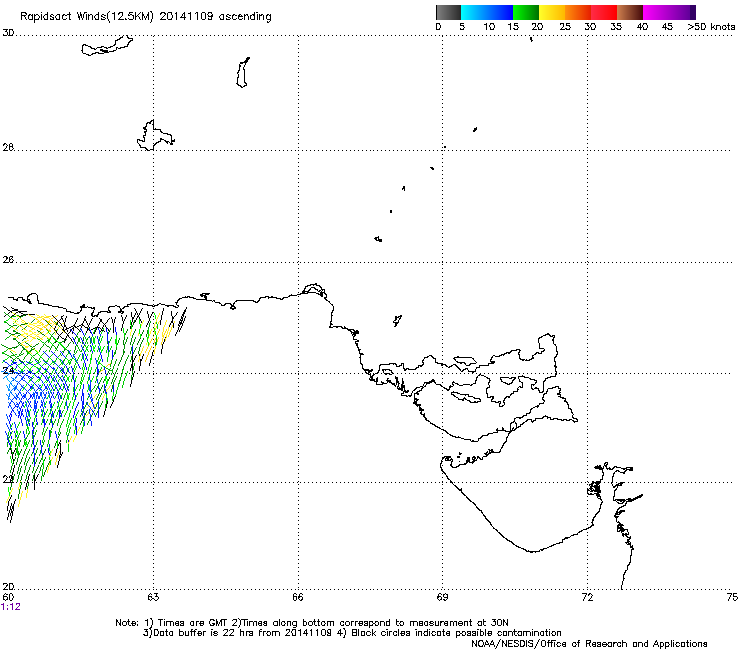Click latitude label 26 on left axis

(x=8, y=260)
